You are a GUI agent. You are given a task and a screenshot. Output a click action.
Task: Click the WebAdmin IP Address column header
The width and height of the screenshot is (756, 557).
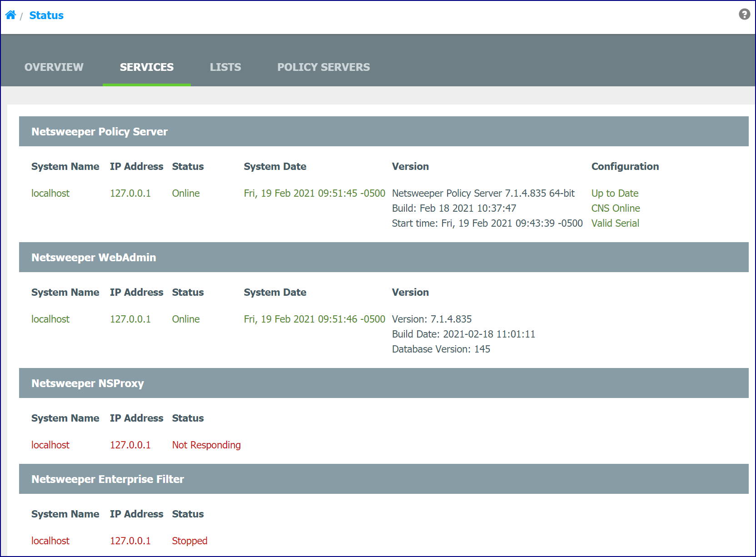[136, 292]
